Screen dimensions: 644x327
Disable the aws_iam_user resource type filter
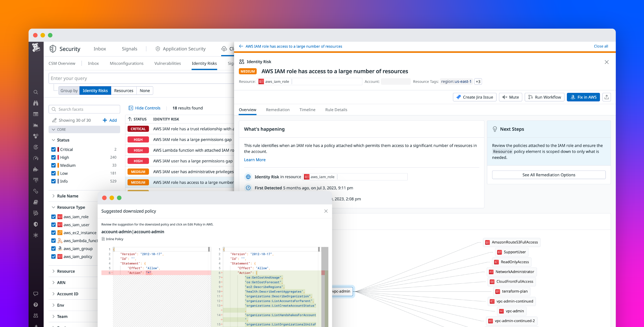coord(54,224)
